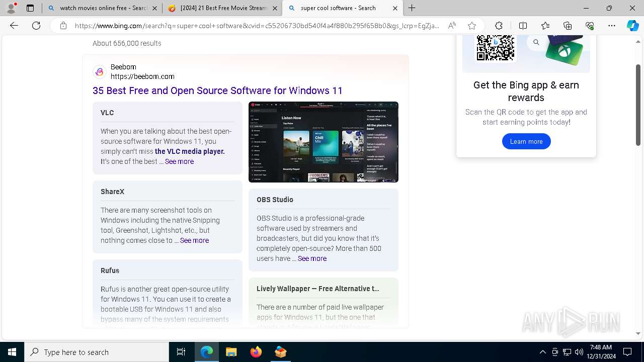The image size is (644, 362).
Task: Click the Bing app QR code image
Action: tap(496, 47)
